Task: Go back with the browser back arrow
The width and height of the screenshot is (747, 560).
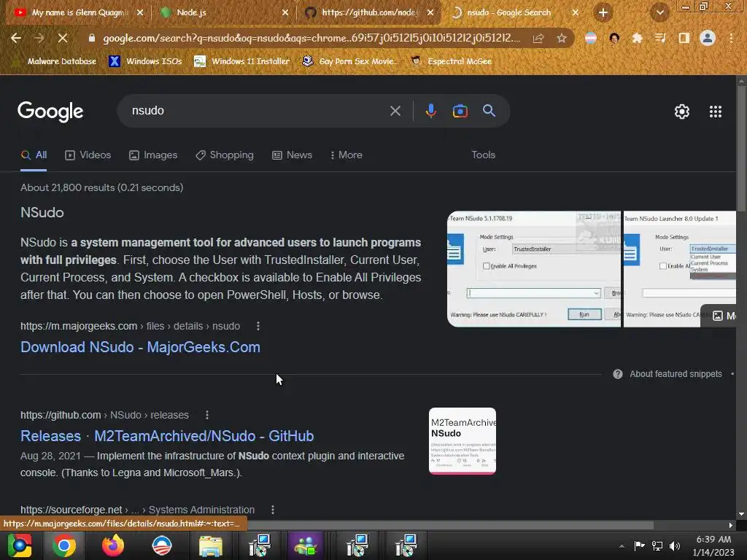Action: (16, 38)
